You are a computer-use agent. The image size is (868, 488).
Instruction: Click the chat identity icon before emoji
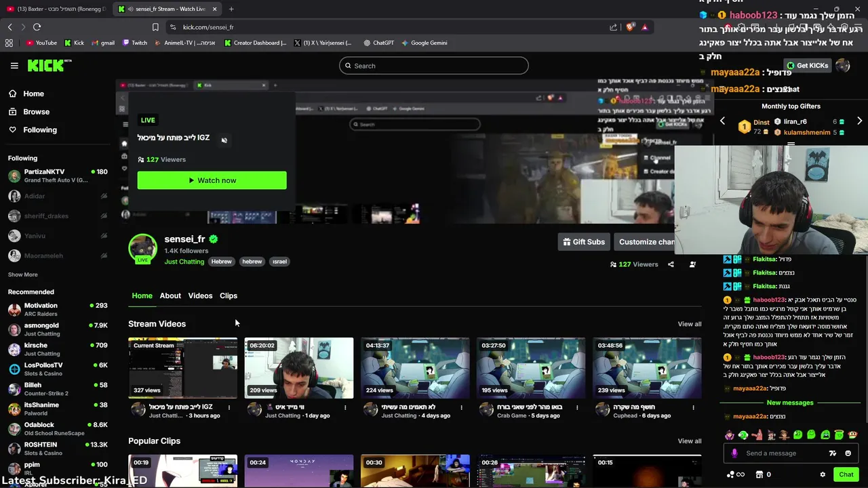tap(833, 453)
